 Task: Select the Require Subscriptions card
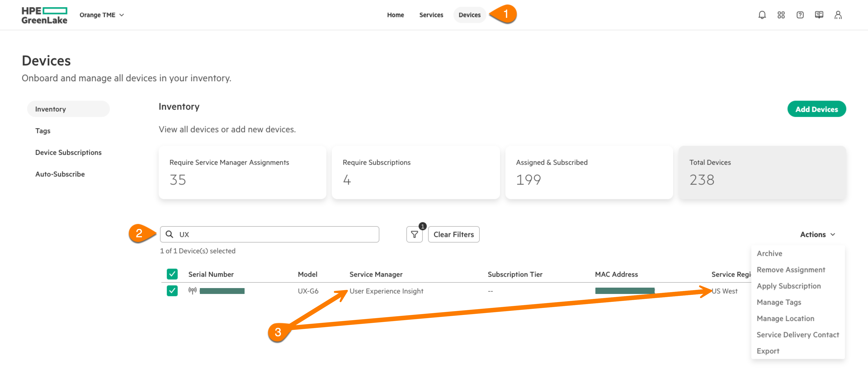point(415,172)
